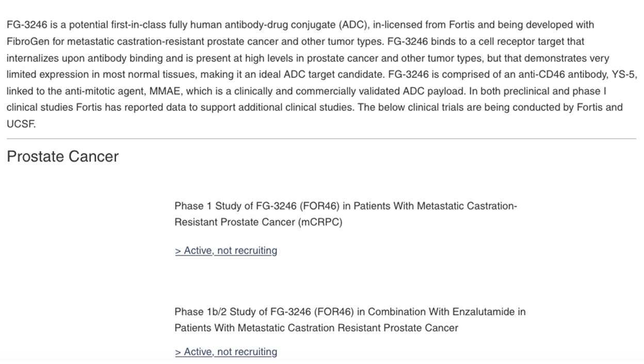Open Active, not recruiting link under Phase 1 Study
Screen dimensions: 644x364
click(x=226, y=251)
